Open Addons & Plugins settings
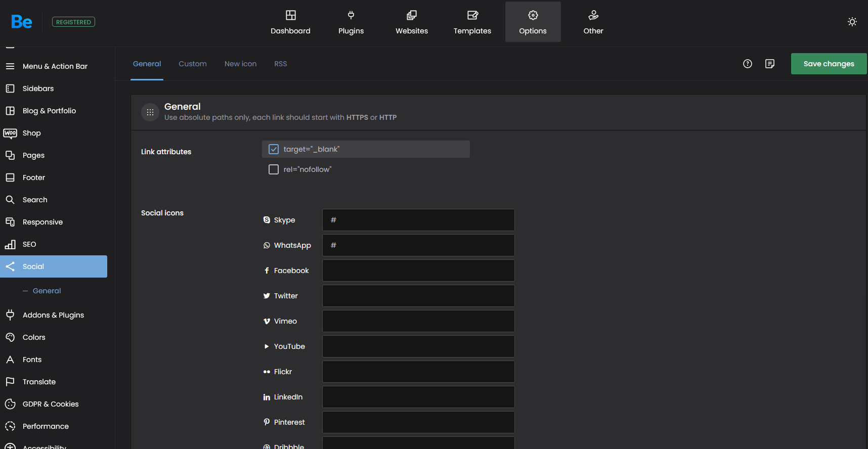 [x=54, y=315]
